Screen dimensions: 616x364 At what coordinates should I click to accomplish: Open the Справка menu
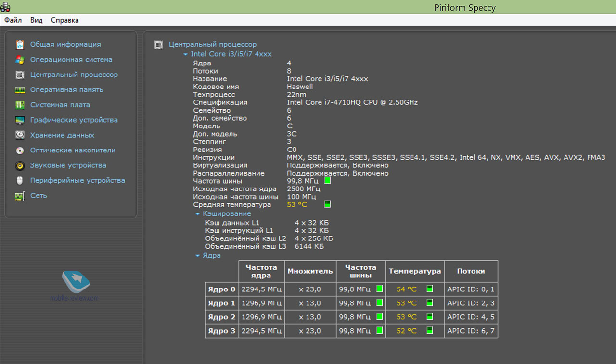coord(65,20)
